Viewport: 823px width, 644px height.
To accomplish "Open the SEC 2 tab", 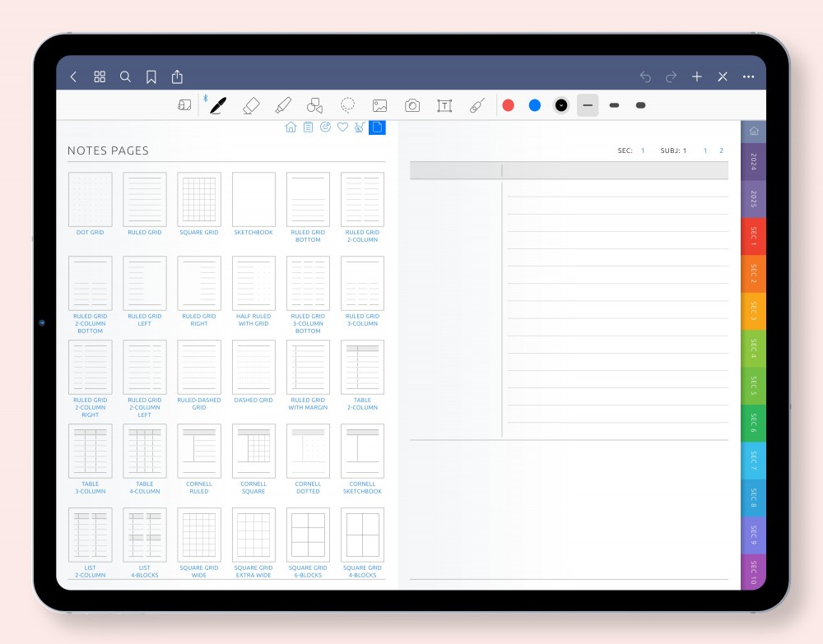I will pyautogui.click(x=754, y=274).
